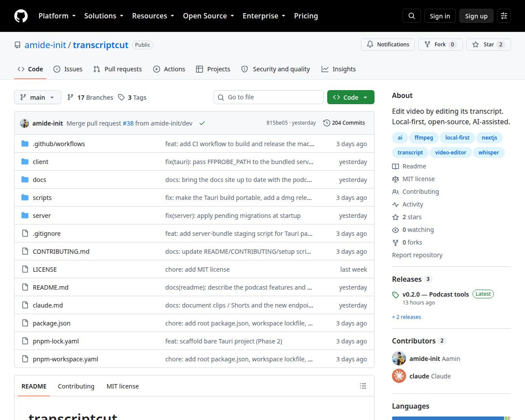
Task: Click the Sign up button
Action: coord(476,16)
